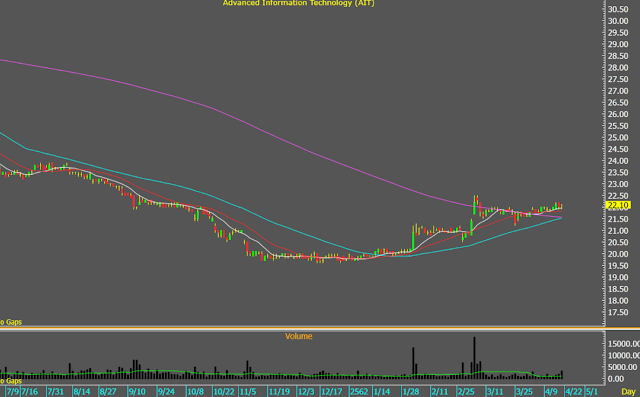The height and width of the screenshot is (397, 640).
Task: Select the 12/3 date label
Action: point(306,392)
